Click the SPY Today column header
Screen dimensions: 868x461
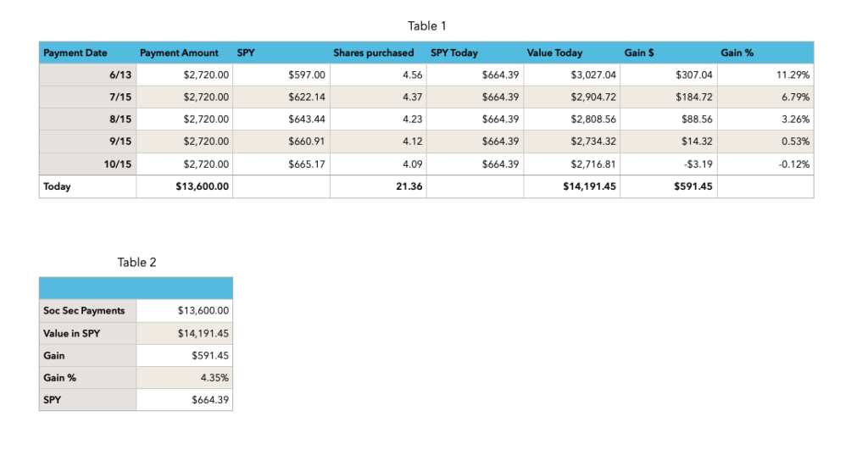click(x=454, y=53)
